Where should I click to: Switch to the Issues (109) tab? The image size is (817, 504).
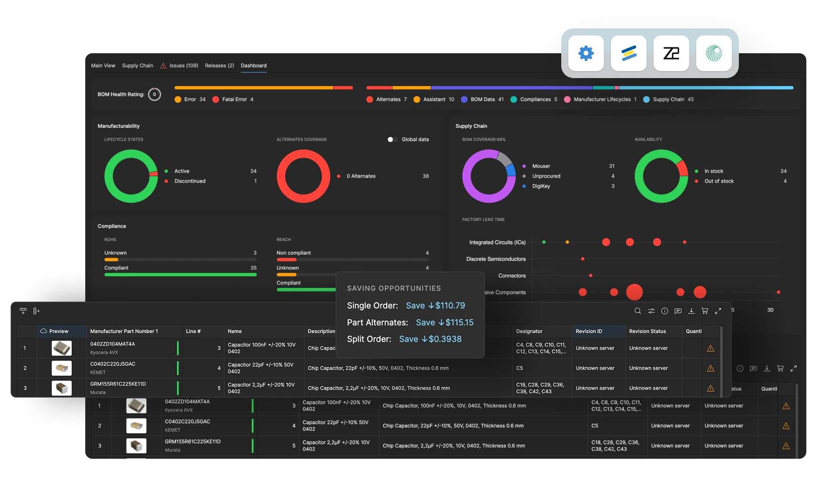click(x=179, y=66)
